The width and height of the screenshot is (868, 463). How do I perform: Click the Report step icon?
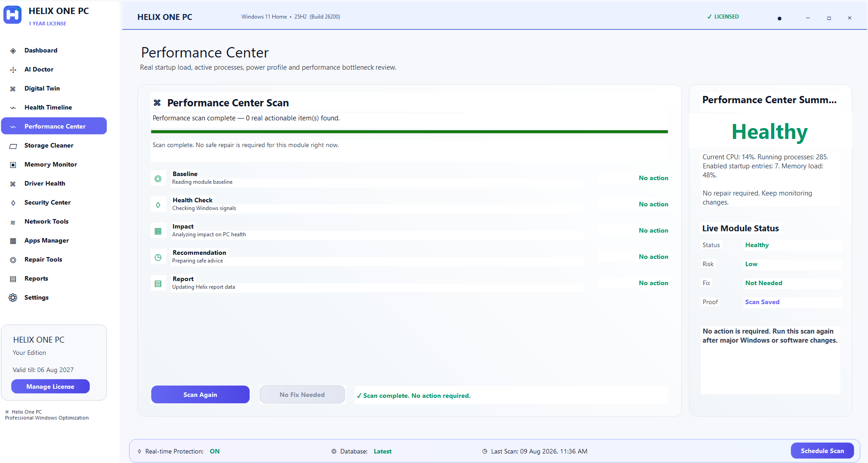coord(158,284)
